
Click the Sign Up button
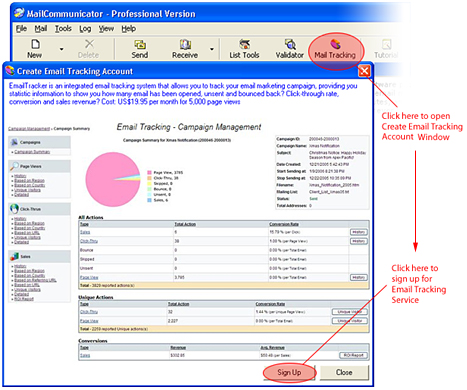coord(289,372)
